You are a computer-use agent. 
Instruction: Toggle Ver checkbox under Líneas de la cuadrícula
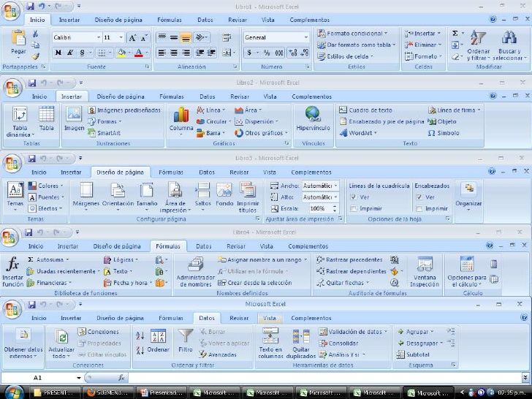coord(354,197)
